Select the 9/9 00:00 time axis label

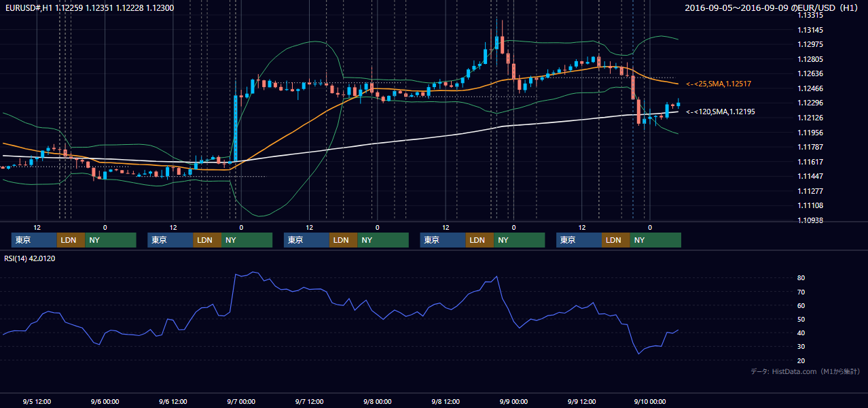[x=513, y=401]
